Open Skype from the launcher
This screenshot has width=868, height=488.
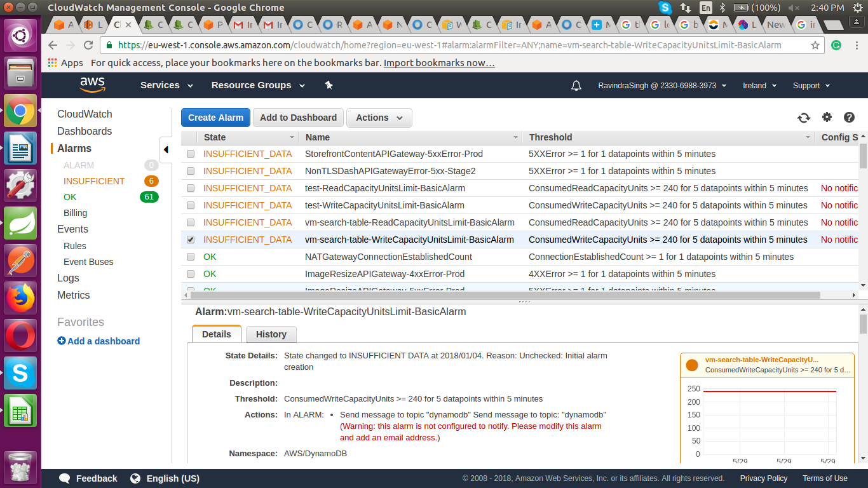coord(20,372)
